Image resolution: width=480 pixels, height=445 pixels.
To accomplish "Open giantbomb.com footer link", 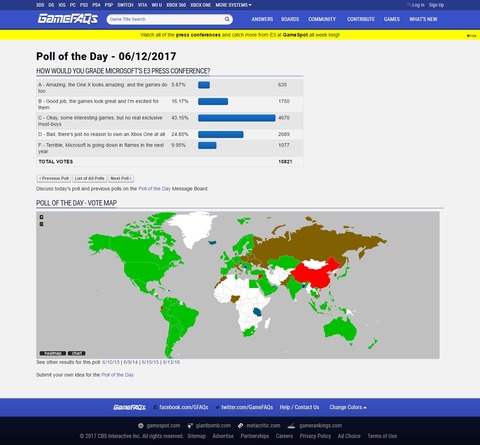I will point(209,426).
